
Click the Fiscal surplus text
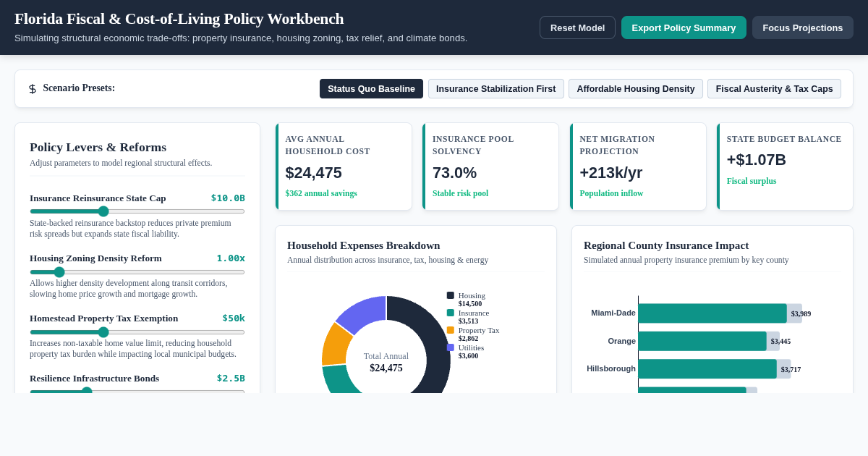click(x=752, y=181)
